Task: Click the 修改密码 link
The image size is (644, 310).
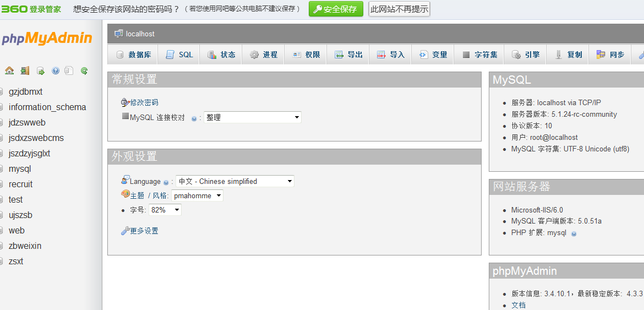Action: click(x=144, y=102)
